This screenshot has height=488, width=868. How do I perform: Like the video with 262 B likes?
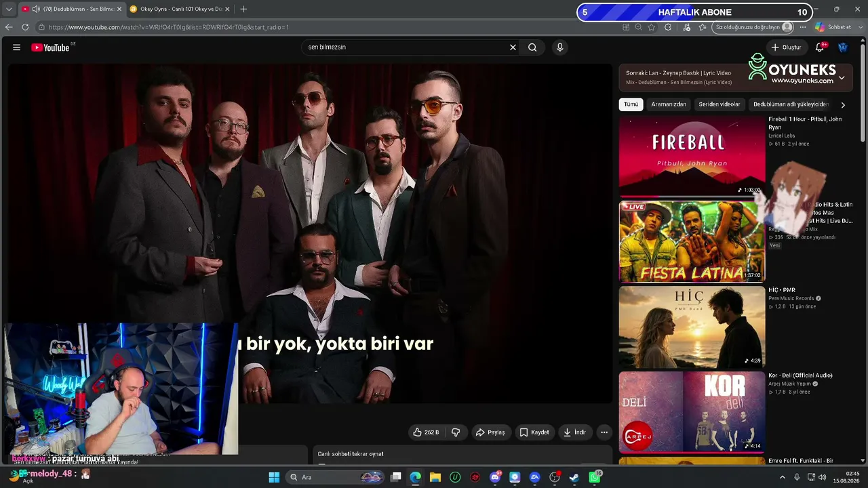[427, 432]
